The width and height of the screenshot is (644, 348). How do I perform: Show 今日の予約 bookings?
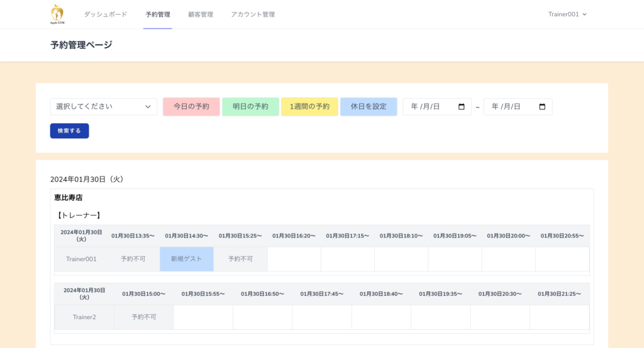(x=191, y=107)
